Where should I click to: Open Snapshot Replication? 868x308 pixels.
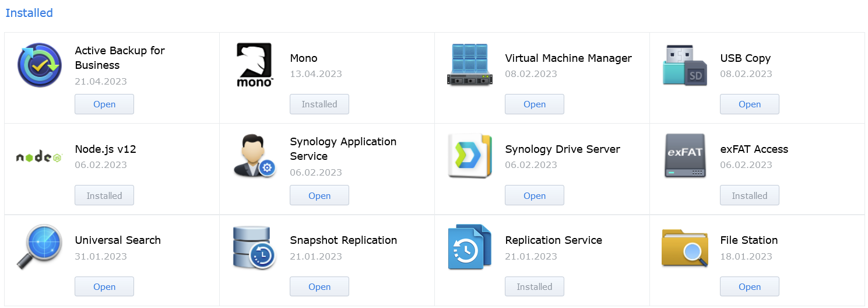pos(319,286)
